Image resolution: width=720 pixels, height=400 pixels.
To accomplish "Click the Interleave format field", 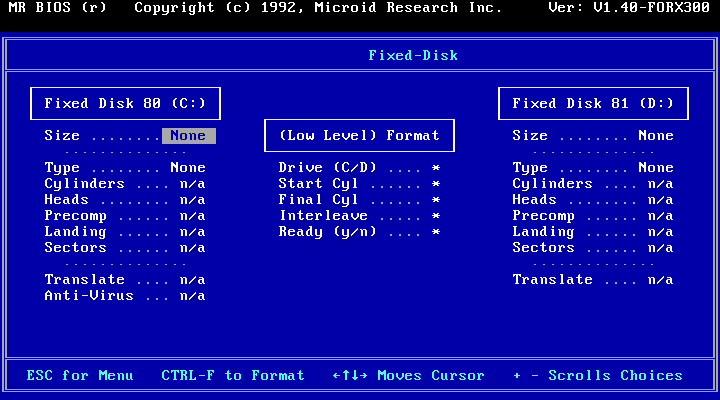I will pos(359,216).
